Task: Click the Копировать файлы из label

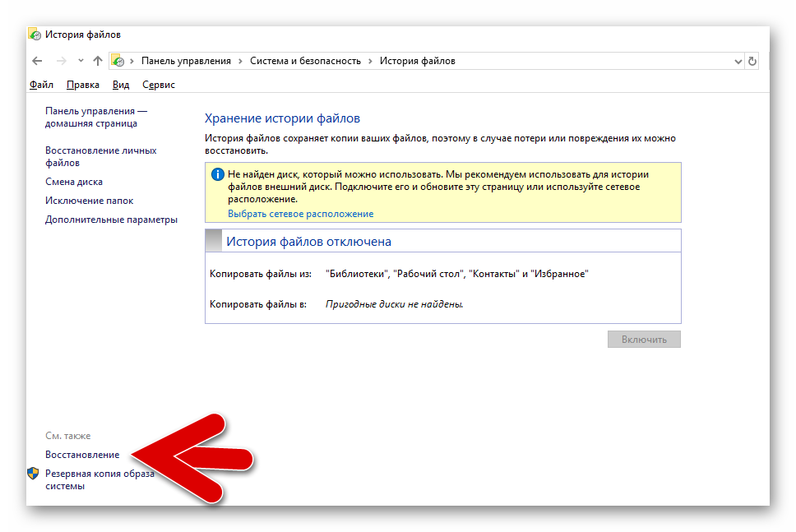Action: 261,274
